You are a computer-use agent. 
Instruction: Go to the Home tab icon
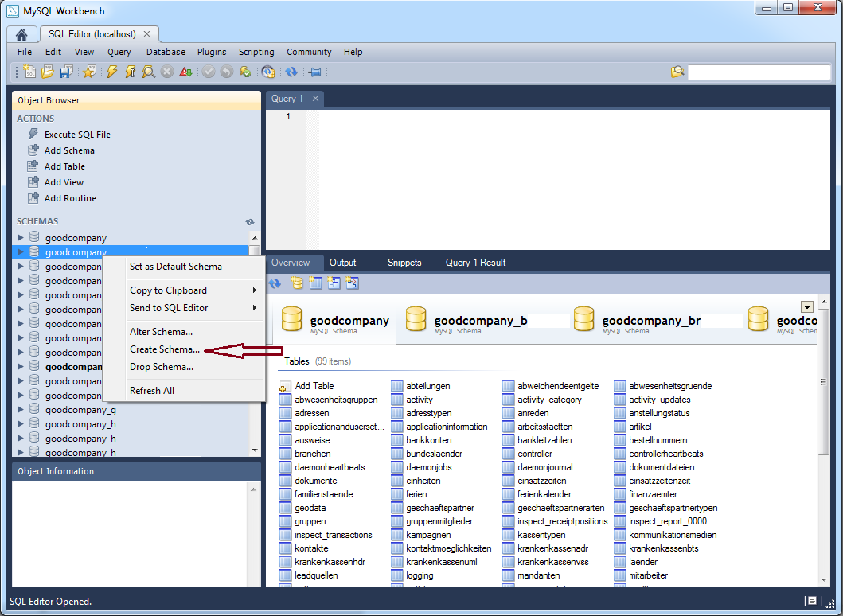21,34
